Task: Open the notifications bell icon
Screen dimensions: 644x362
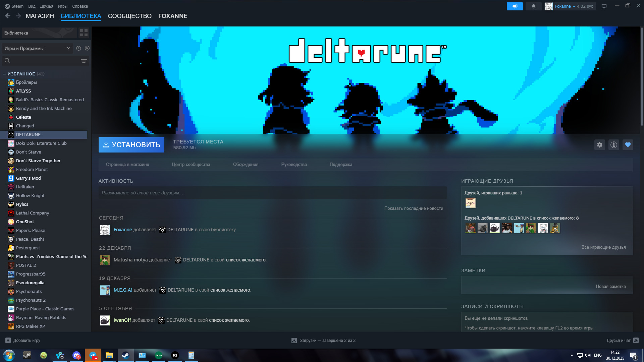Action: pos(533,6)
